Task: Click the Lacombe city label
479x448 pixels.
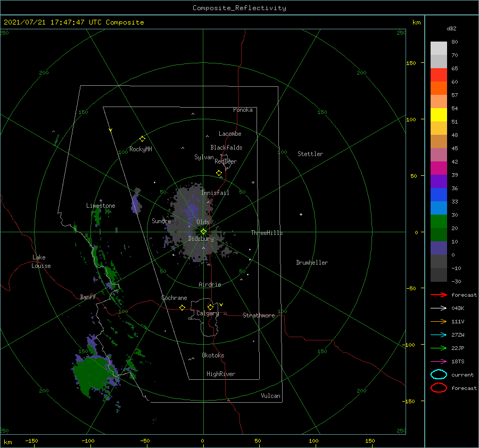Action: [x=230, y=134]
